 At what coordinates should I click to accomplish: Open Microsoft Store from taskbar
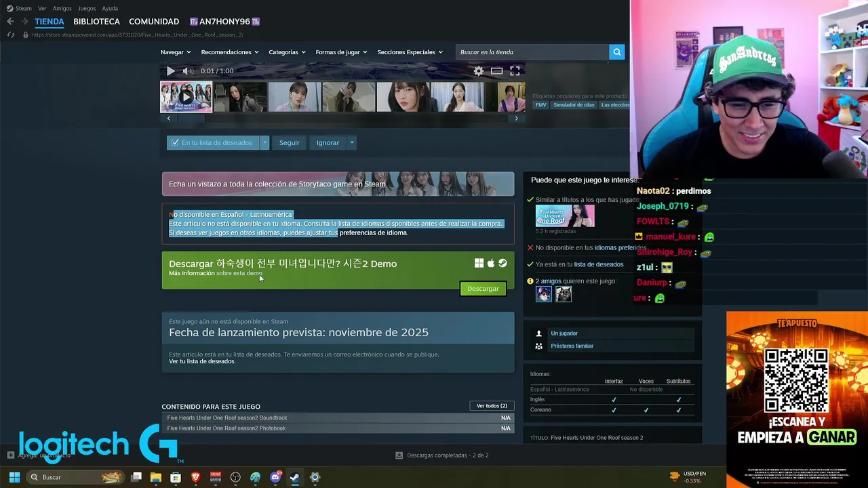point(176,477)
